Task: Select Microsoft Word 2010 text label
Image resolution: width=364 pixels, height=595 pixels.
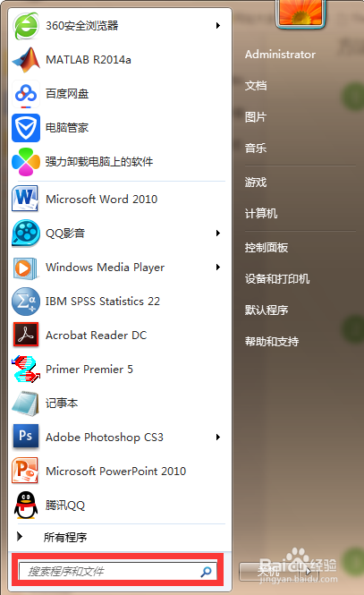Action: [x=102, y=200]
